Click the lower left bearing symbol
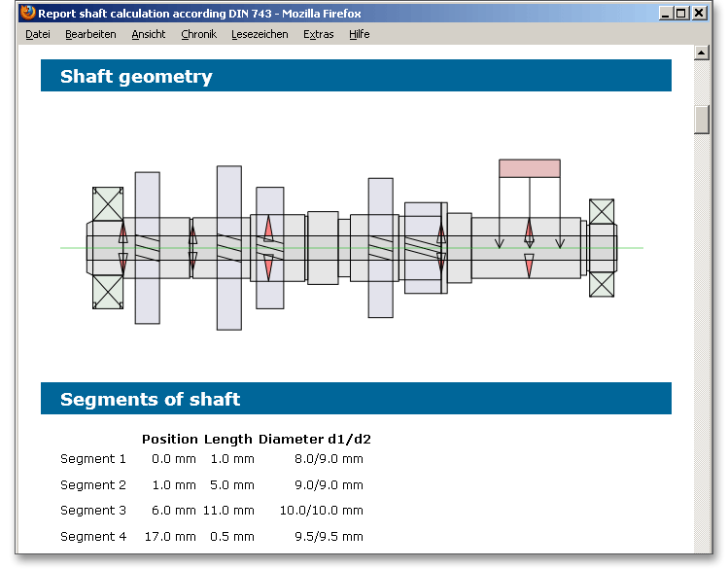Screen dimensions: 728x569 107,292
